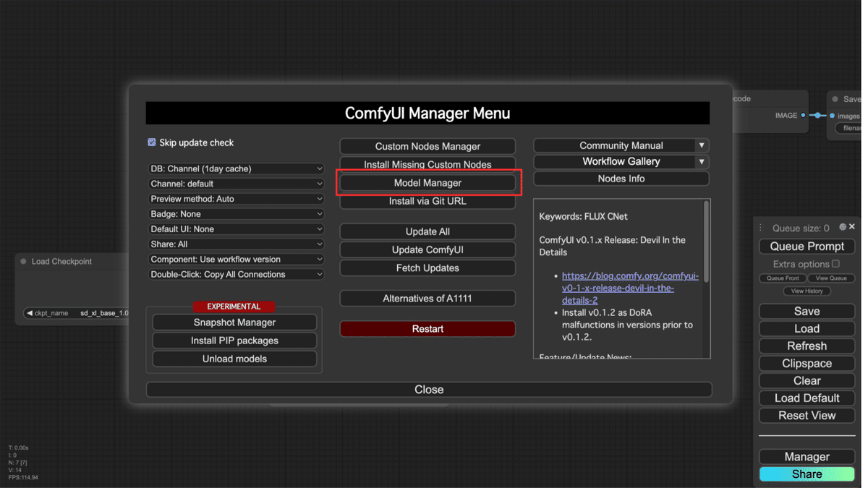
Task: Open Nodes Info
Action: (621, 179)
